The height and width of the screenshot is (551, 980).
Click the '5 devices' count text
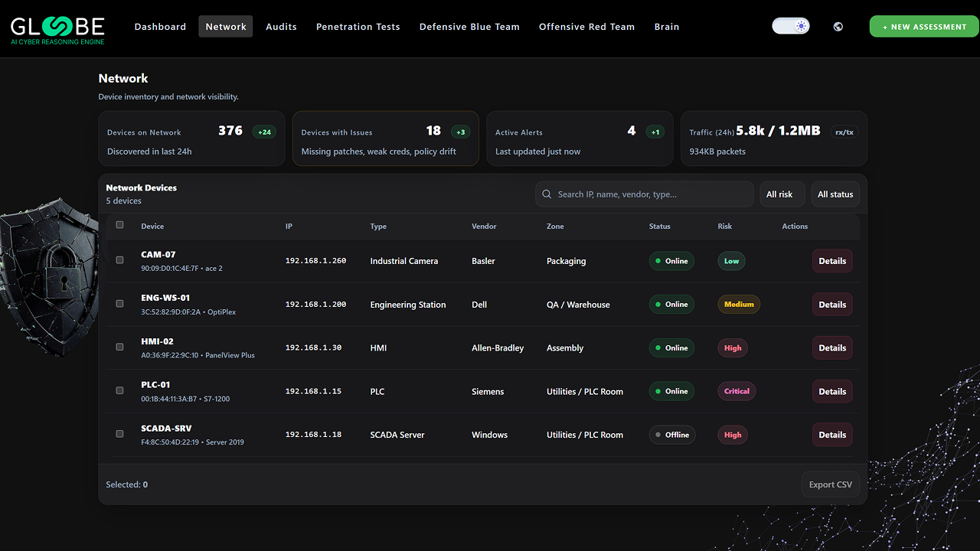123,201
